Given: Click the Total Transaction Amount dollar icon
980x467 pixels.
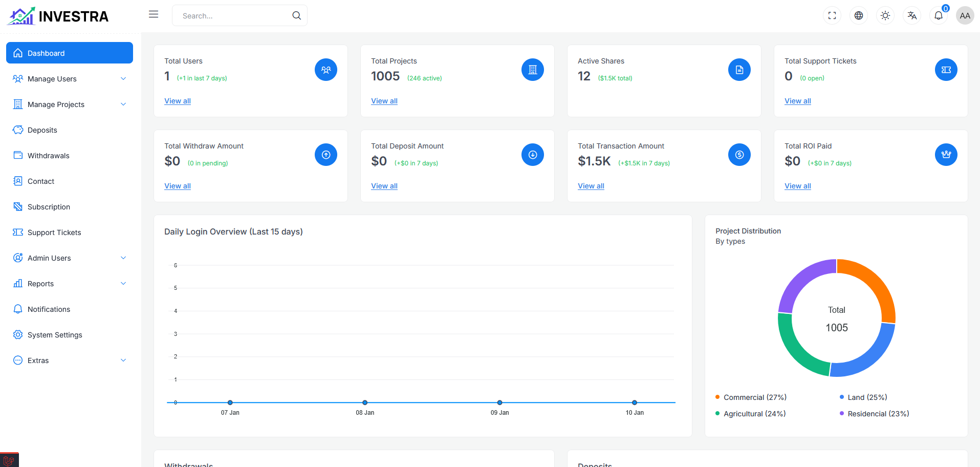Looking at the screenshot, I should pos(739,155).
